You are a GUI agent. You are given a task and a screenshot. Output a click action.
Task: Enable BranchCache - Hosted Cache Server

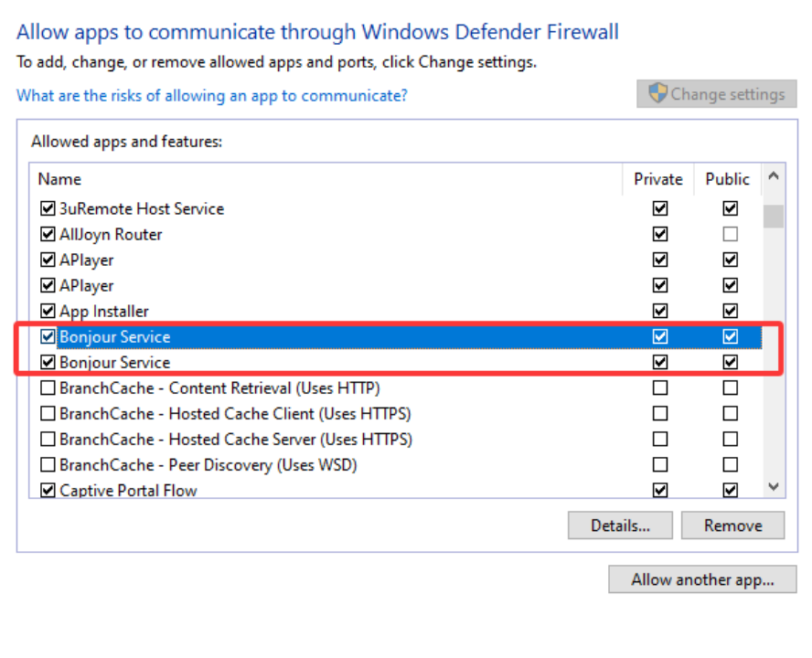pyautogui.click(x=47, y=439)
